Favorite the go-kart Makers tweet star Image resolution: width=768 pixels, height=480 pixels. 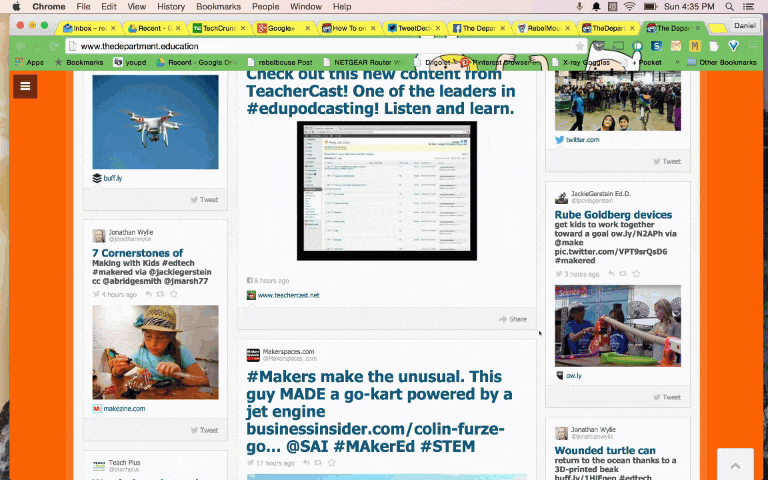[332, 462]
